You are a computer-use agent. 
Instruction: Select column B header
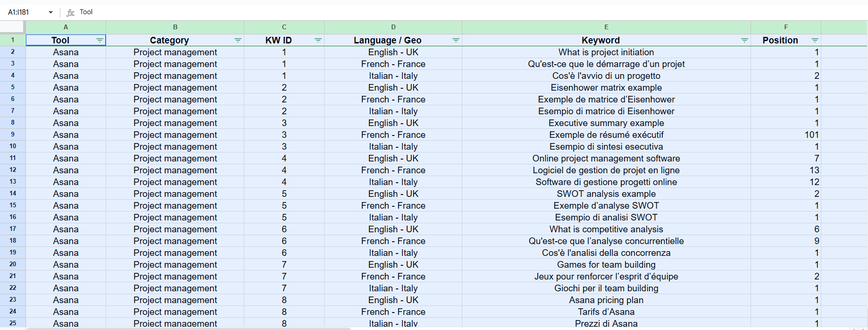point(175,27)
